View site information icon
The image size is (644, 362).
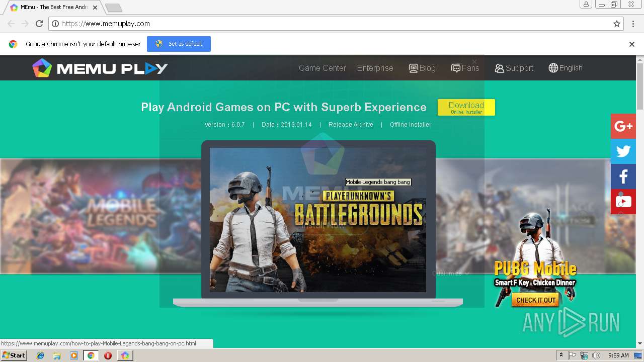pyautogui.click(x=55, y=24)
